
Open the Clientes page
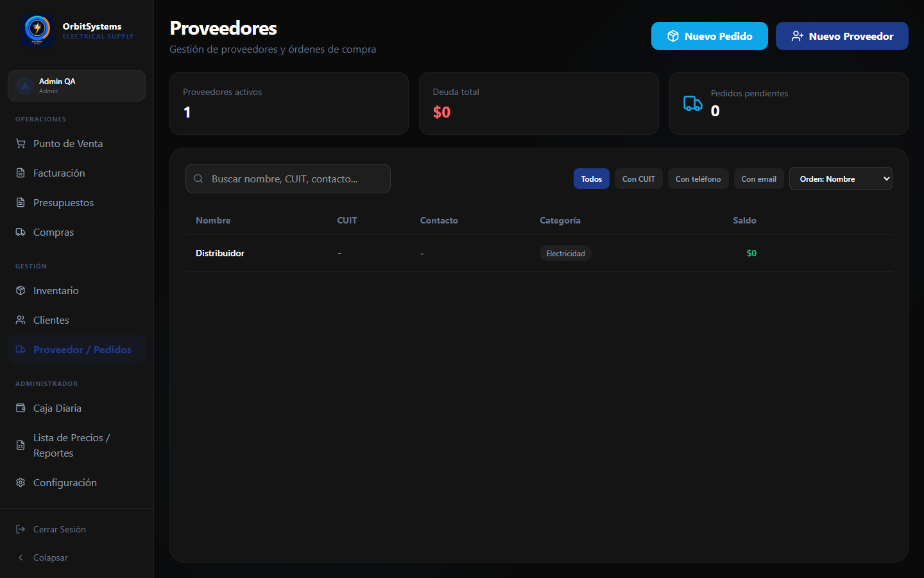(76, 320)
